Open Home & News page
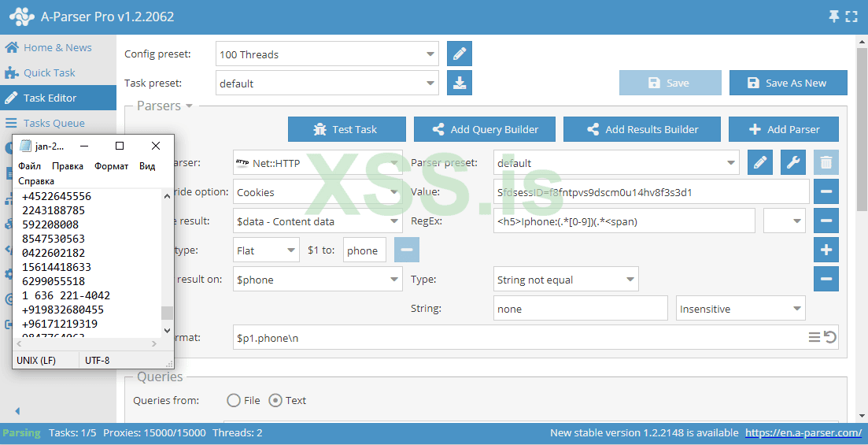The width and height of the screenshot is (868, 445). [x=57, y=48]
